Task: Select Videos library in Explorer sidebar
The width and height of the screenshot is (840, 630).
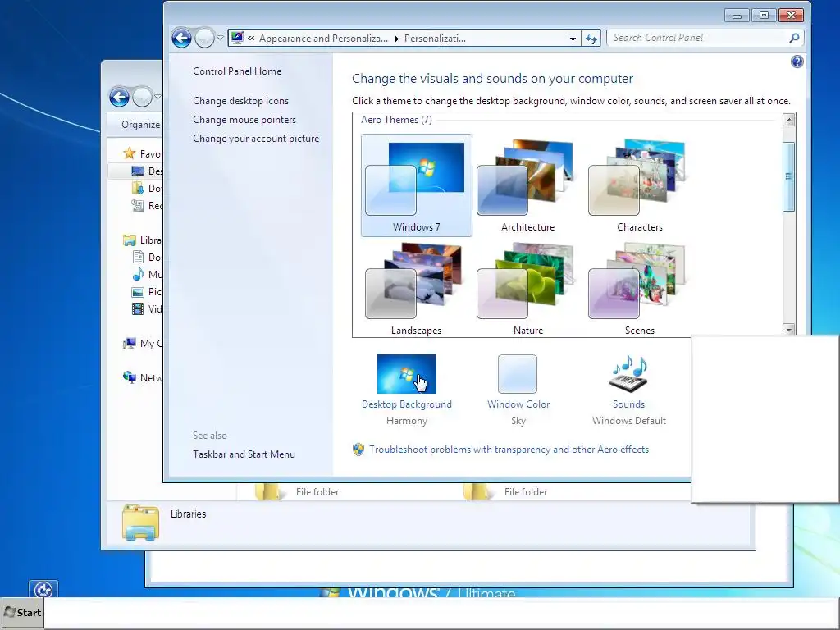Action: pos(147,308)
